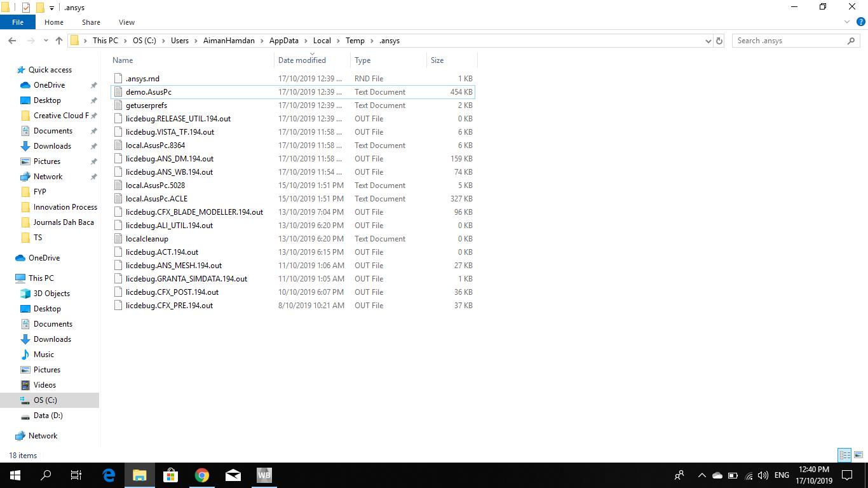Image resolution: width=868 pixels, height=488 pixels.
Task: Open pinned OneDrive under Quick access
Action: click(49, 85)
